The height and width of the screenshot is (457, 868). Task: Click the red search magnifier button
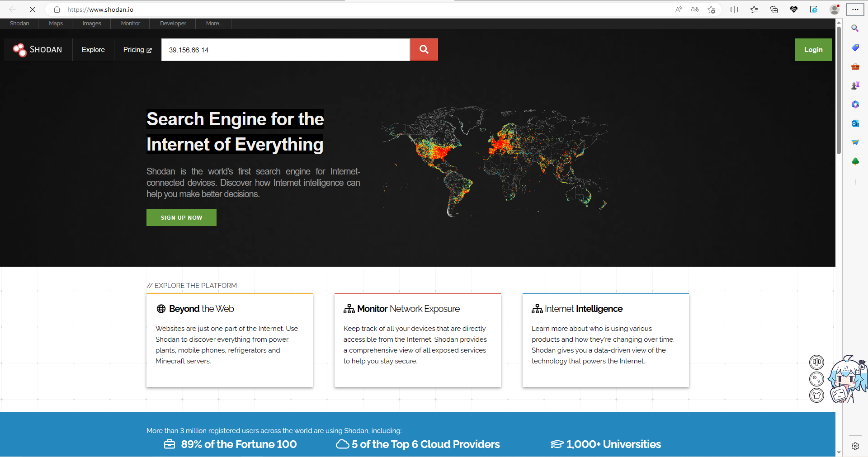424,50
